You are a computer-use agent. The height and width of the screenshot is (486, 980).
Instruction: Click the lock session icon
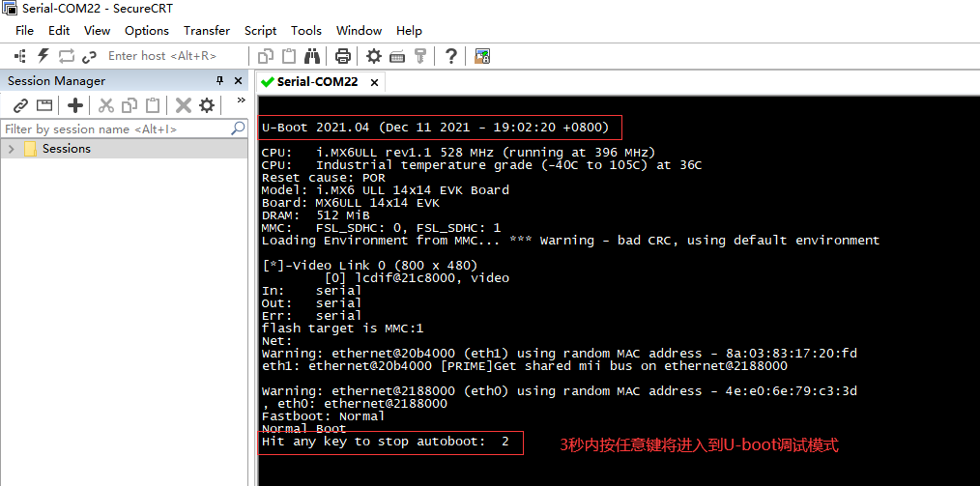click(x=482, y=56)
